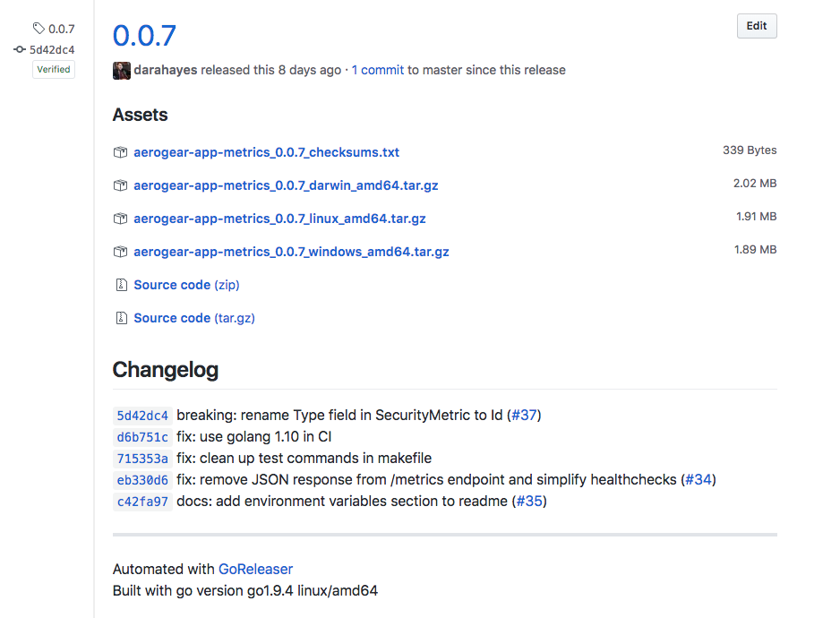Open changelog commit d6b751c
Image resolution: width=840 pixels, height=618 pixels.
tap(142, 437)
